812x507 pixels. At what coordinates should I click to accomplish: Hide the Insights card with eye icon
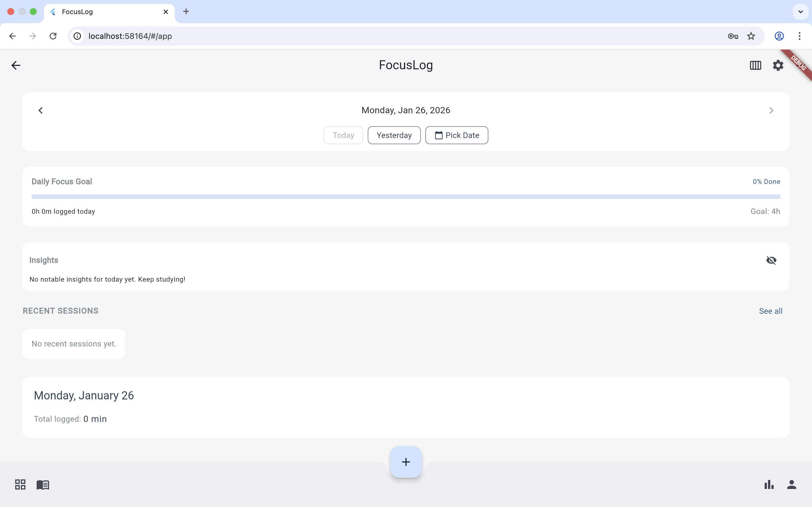pos(771,260)
